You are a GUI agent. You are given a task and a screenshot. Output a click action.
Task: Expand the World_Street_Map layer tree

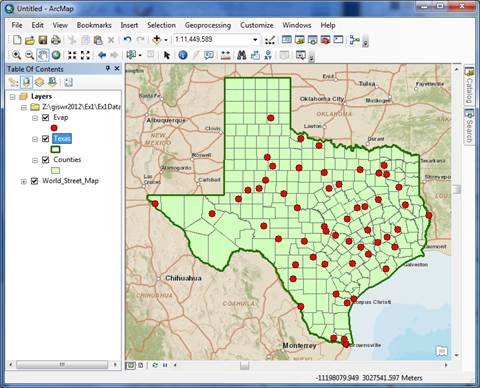point(24,181)
